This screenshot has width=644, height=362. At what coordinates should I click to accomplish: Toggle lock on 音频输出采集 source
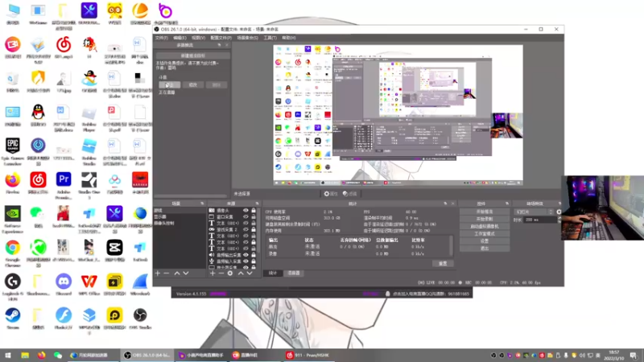tap(254, 255)
